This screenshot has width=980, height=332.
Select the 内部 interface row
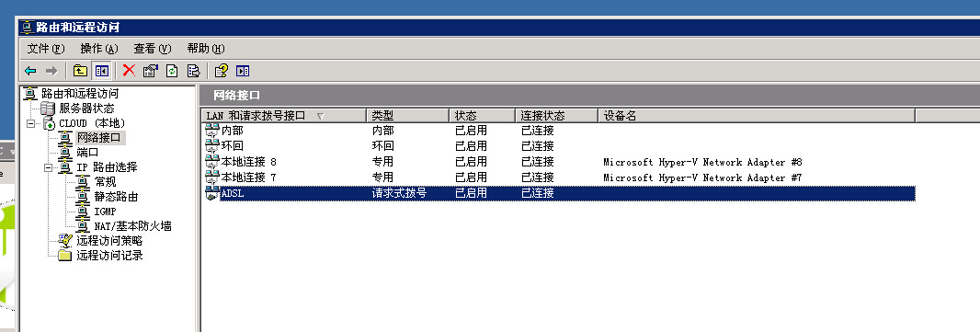point(559,132)
